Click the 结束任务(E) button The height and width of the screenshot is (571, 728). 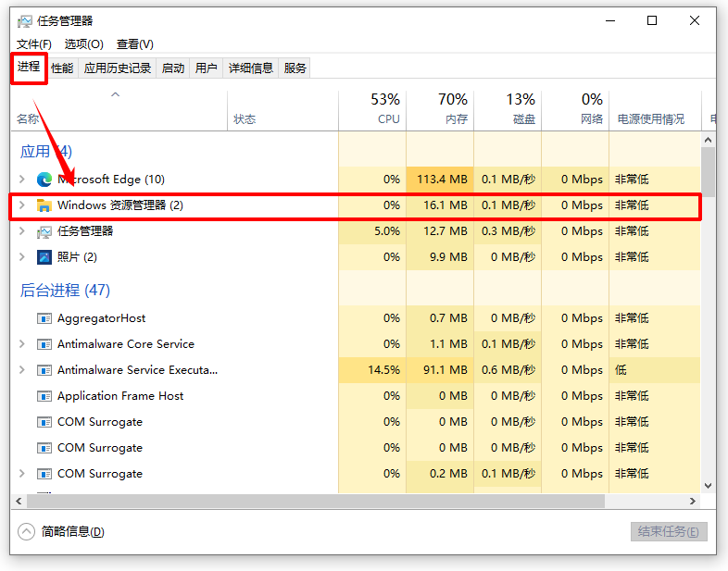[x=669, y=531]
